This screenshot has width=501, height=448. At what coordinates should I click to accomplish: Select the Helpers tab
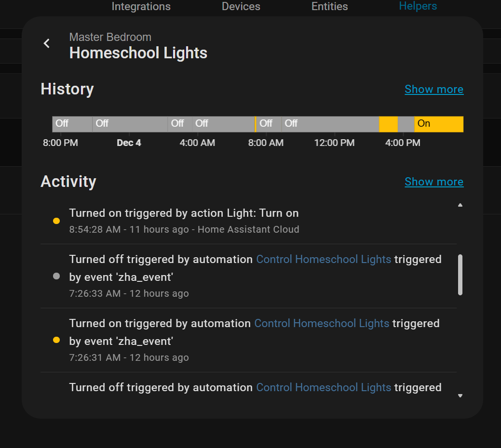pyautogui.click(x=418, y=6)
